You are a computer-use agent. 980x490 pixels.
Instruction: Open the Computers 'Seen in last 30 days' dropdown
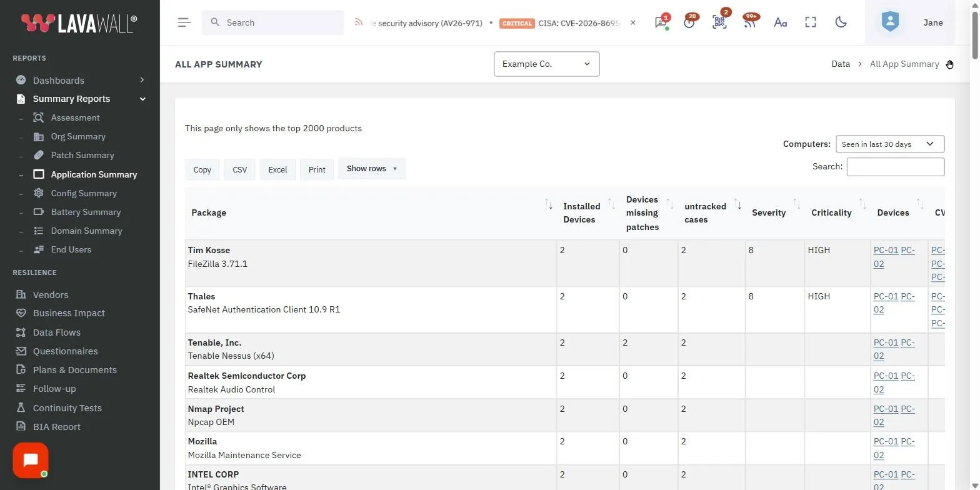pos(890,144)
